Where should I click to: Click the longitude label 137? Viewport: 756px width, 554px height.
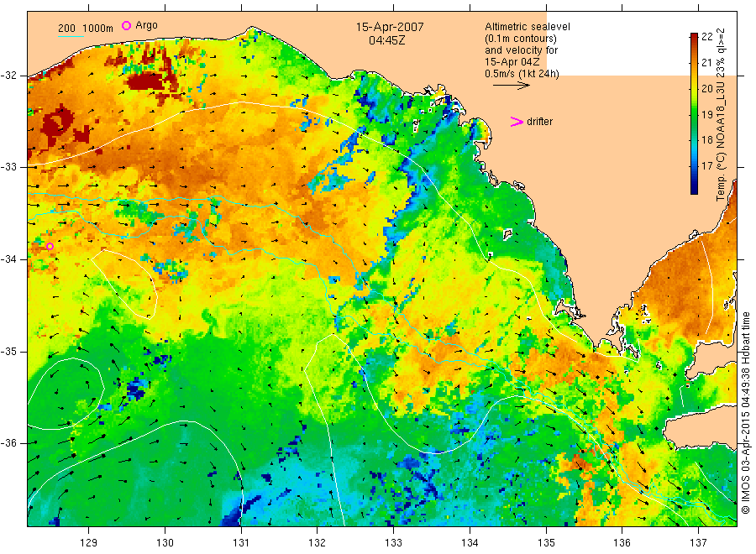coord(698,543)
